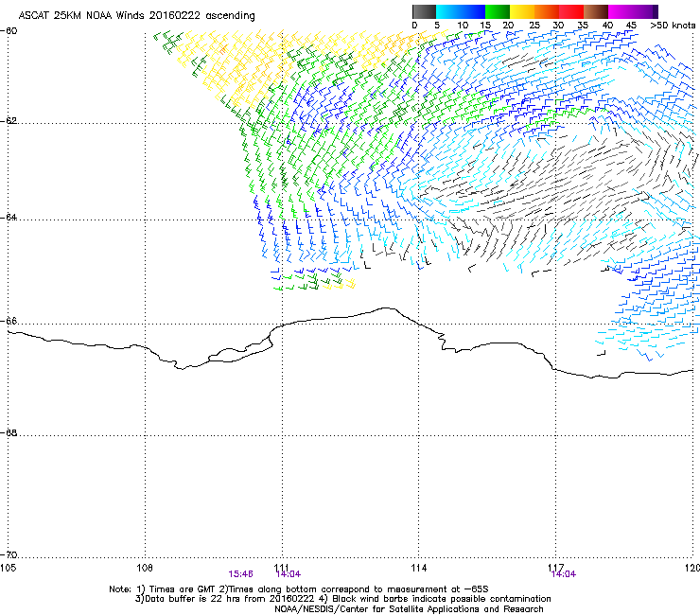This screenshot has width=700, height=615.
Task: Click the -60 latitude label
Action: [9, 31]
